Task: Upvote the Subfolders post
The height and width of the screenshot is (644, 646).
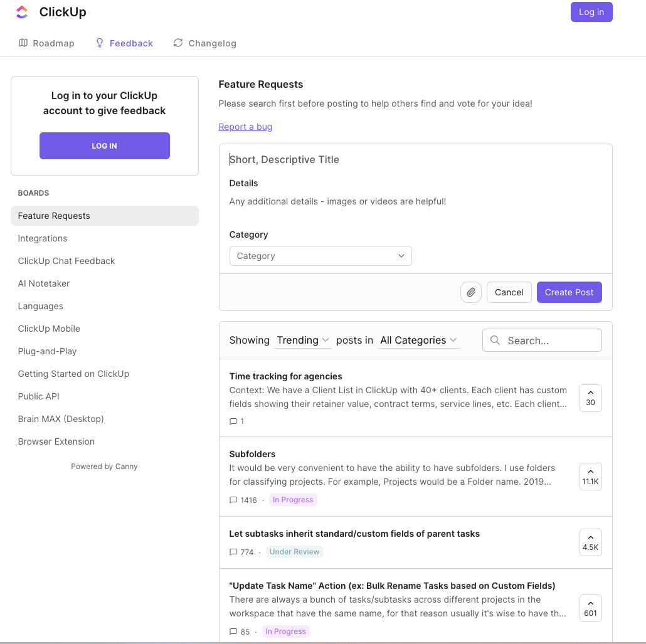Action: tap(590, 477)
